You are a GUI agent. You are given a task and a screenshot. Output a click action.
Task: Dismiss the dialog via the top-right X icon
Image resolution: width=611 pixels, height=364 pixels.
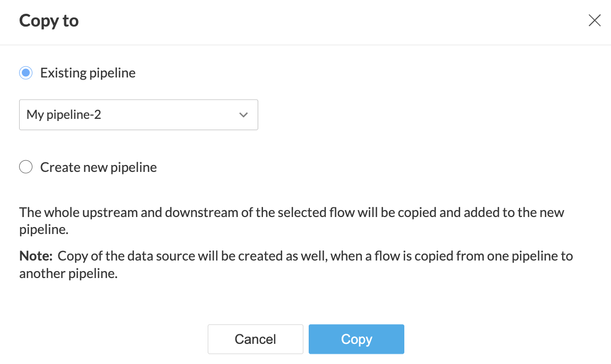(x=595, y=21)
